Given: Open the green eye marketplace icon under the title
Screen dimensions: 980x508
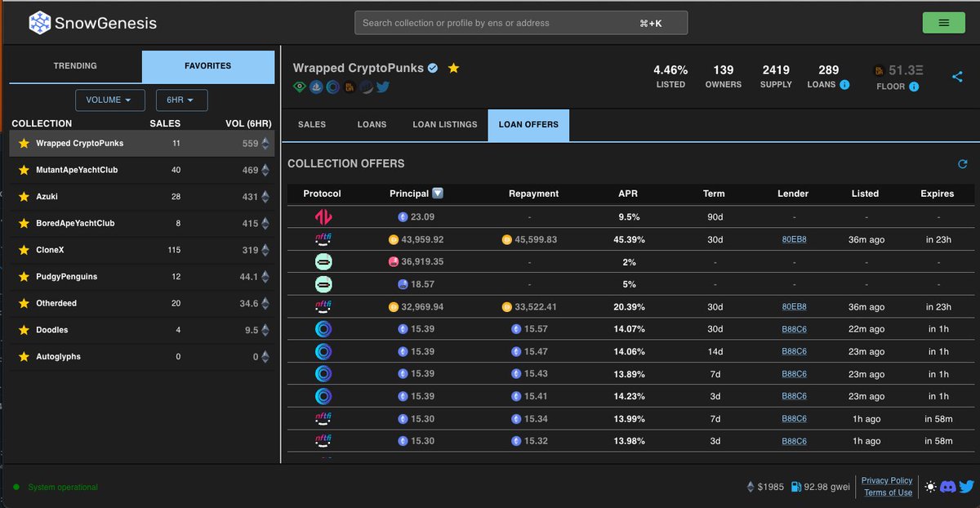Looking at the screenshot, I should tap(300, 87).
